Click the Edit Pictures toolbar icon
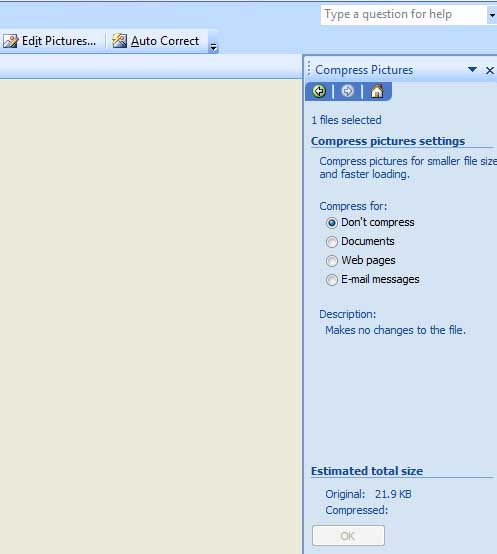Screen dimensions: 497x554 pos(11,41)
